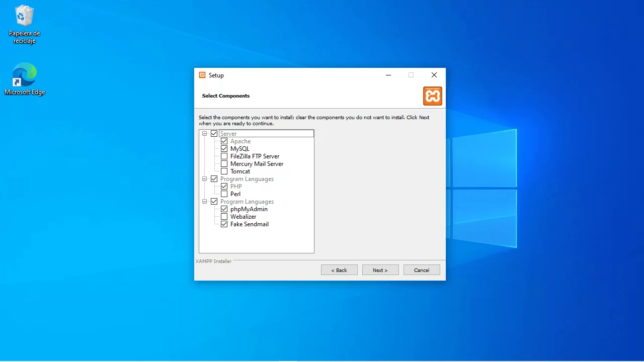This screenshot has height=362, width=644.
Task: Select the "MySQL" tree label
Action: tap(240, 149)
